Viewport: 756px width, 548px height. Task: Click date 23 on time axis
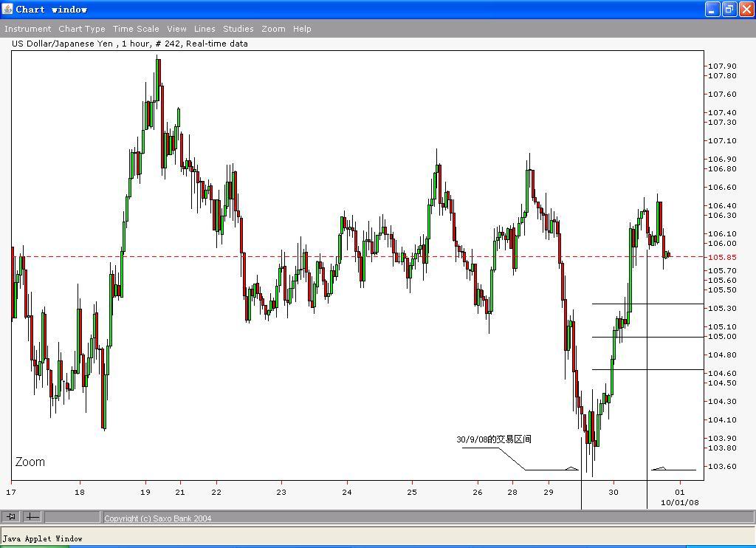[x=281, y=492]
